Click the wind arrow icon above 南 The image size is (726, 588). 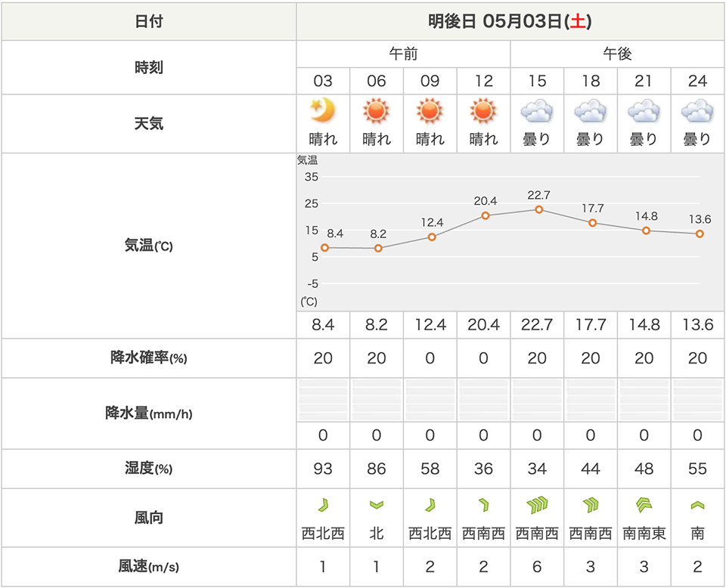(x=697, y=505)
